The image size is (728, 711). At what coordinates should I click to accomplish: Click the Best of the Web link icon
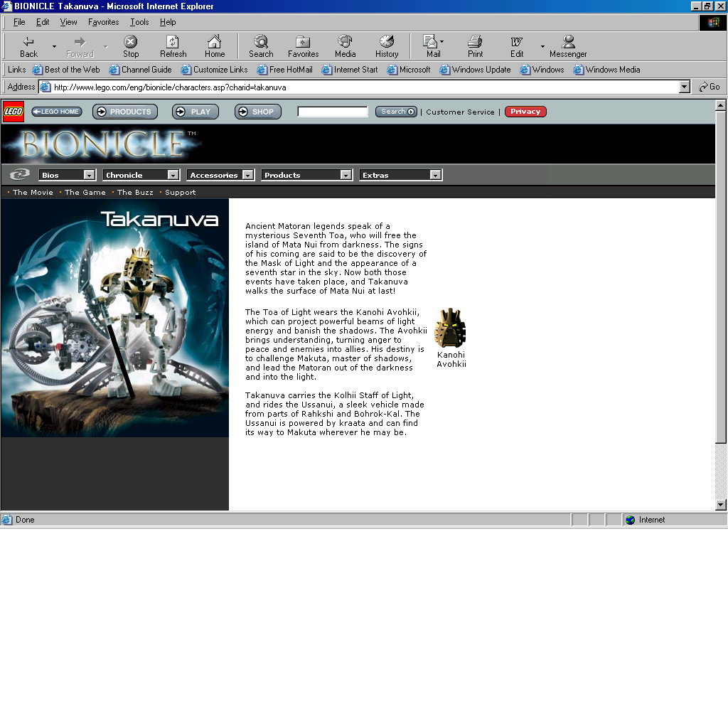click(x=37, y=70)
